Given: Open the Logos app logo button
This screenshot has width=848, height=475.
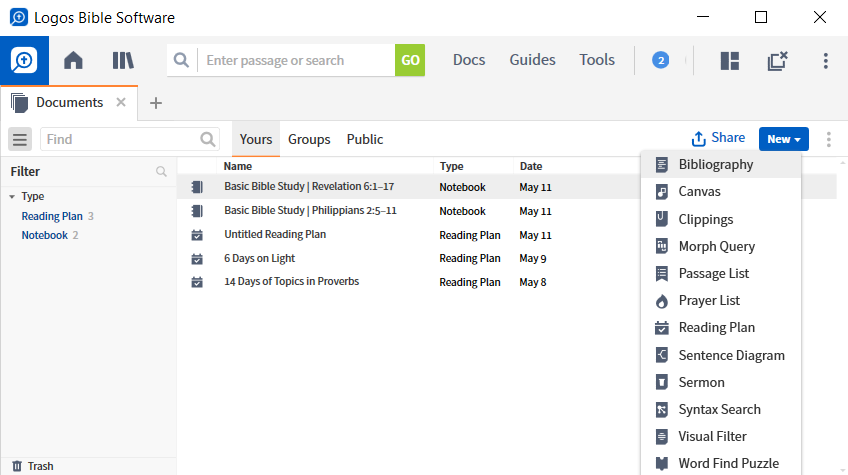Looking at the screenshot, I should (24, 61).
